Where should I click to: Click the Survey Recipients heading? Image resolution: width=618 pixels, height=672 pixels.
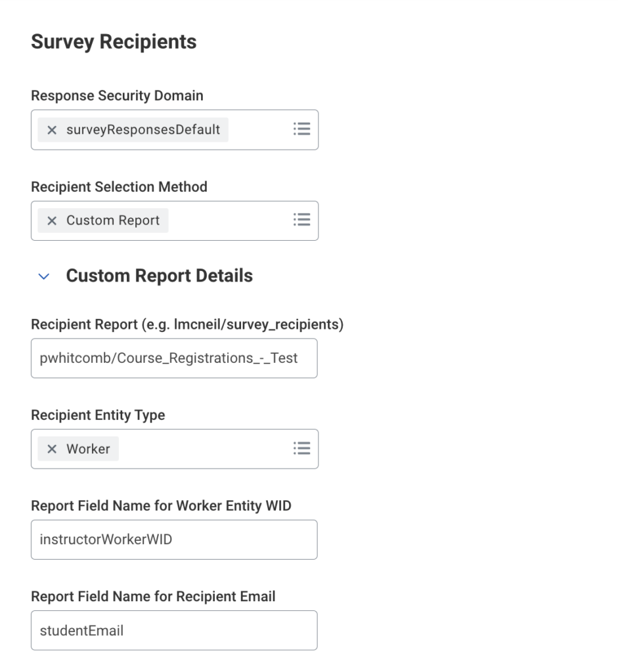tap(114, 42)
